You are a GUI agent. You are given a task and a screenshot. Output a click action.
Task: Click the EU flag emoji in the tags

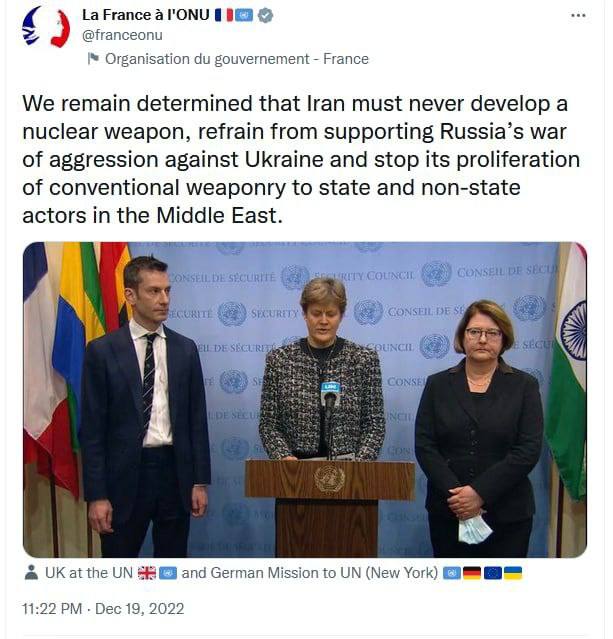click(x=492, y=573)
